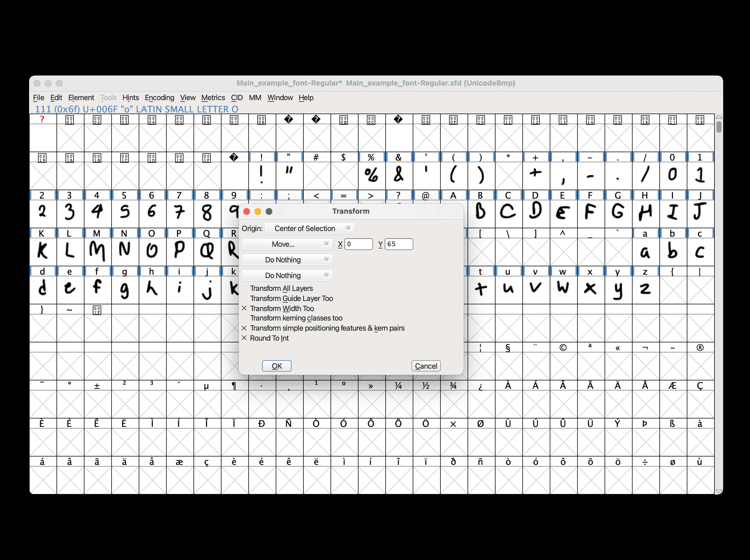Close the Transform dialog with red button

coord(247,211)
